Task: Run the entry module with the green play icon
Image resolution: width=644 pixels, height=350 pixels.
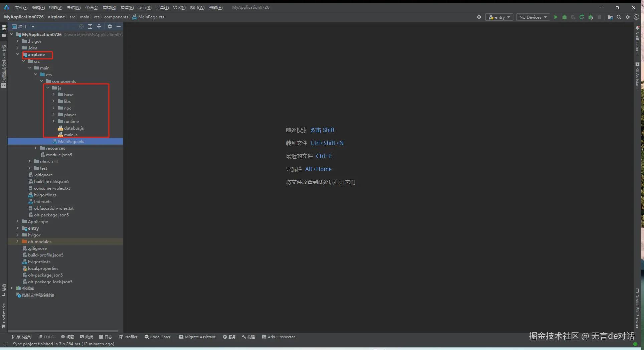Action: 556,17
